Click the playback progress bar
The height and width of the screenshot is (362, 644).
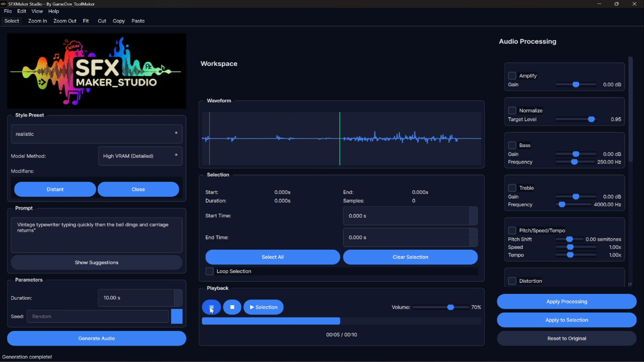[341, 321]
